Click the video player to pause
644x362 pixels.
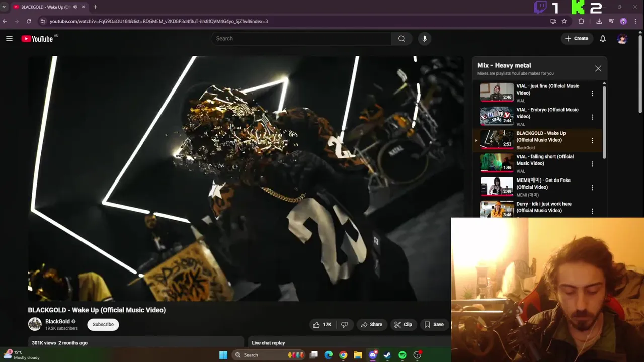coord(247,178)
